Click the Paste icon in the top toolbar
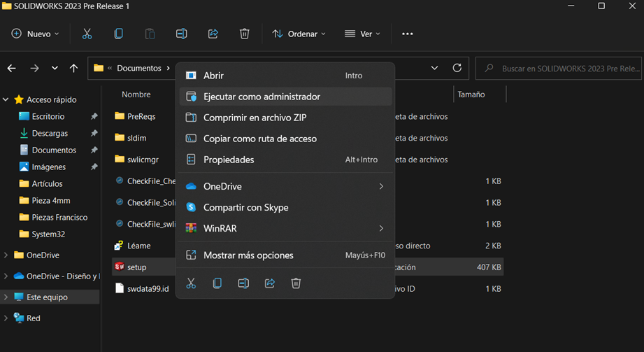The image size is (644, 352). click(150, 34)
